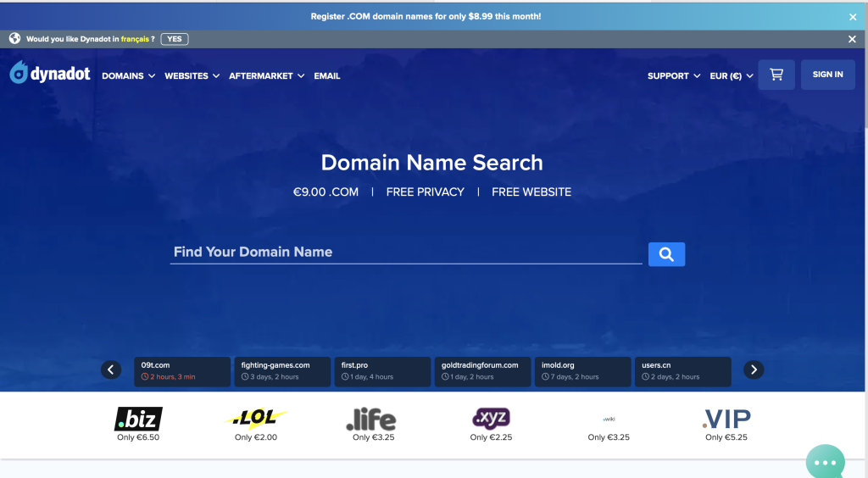Click the Sign In button
Screen dimensions: 868x478
827,75
